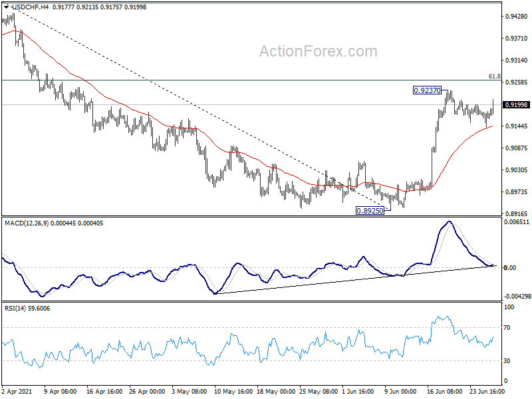Click the 0.91445 price axis value
Screen dimensions: 532x399
pyautogui.click(x=517, y=126)
